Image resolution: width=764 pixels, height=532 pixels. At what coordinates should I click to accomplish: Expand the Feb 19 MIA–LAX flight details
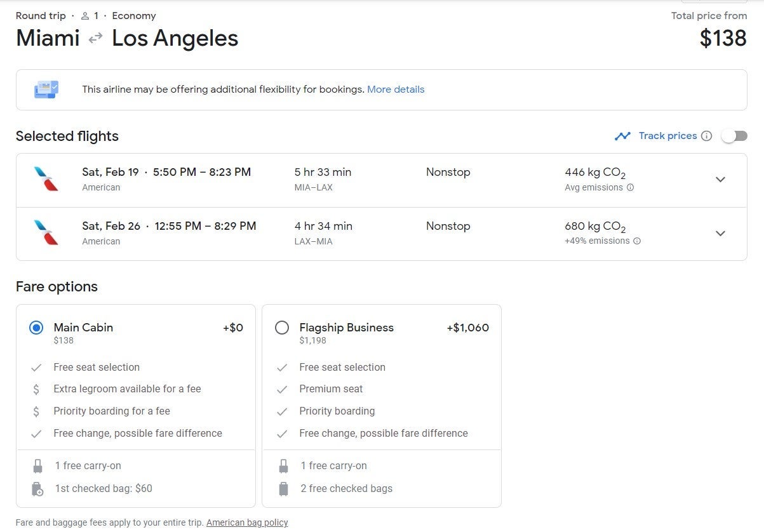[x=720, y=180]
